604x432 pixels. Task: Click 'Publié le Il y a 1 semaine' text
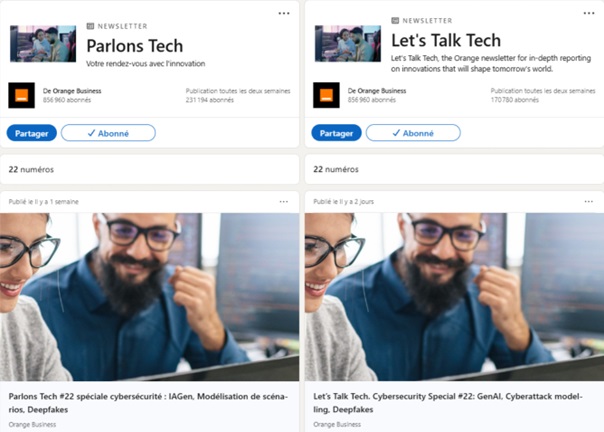[x=44, y=202]
